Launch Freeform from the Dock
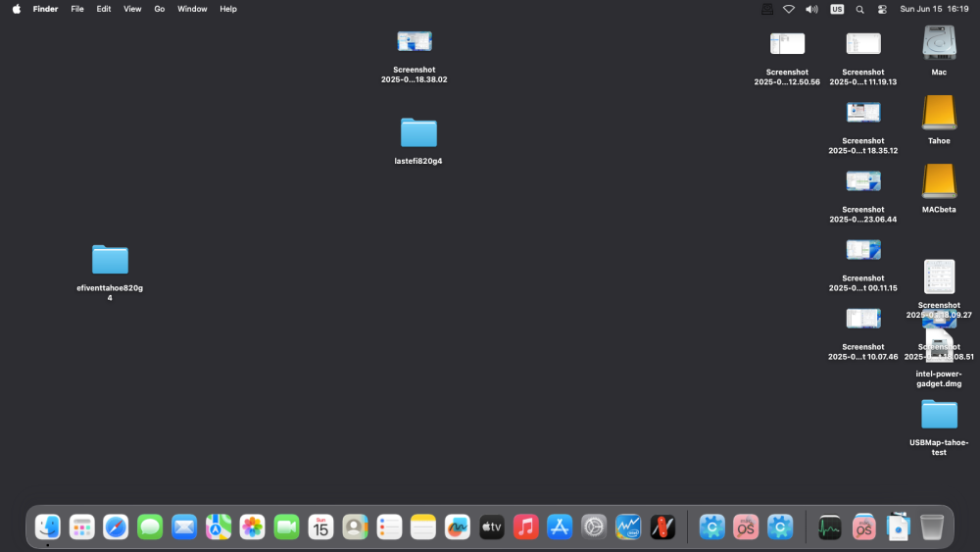 [x=458, y=527]
